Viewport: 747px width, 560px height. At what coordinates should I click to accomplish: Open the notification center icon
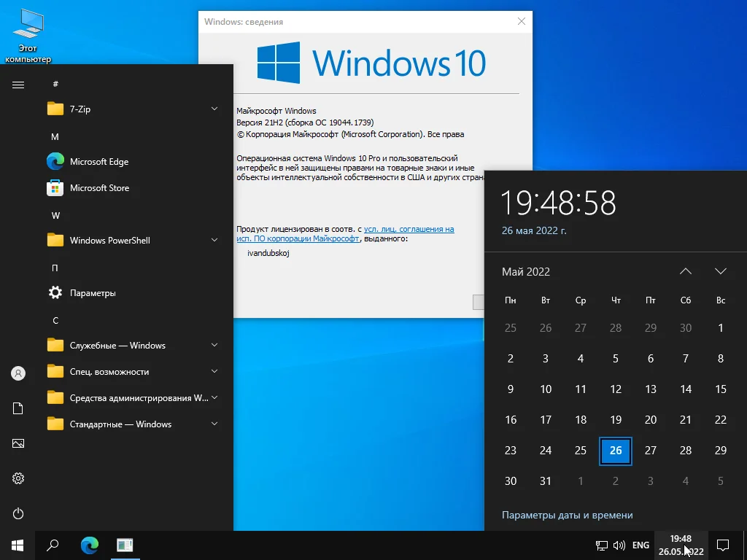pyautogui.click(x=723, y=545)
